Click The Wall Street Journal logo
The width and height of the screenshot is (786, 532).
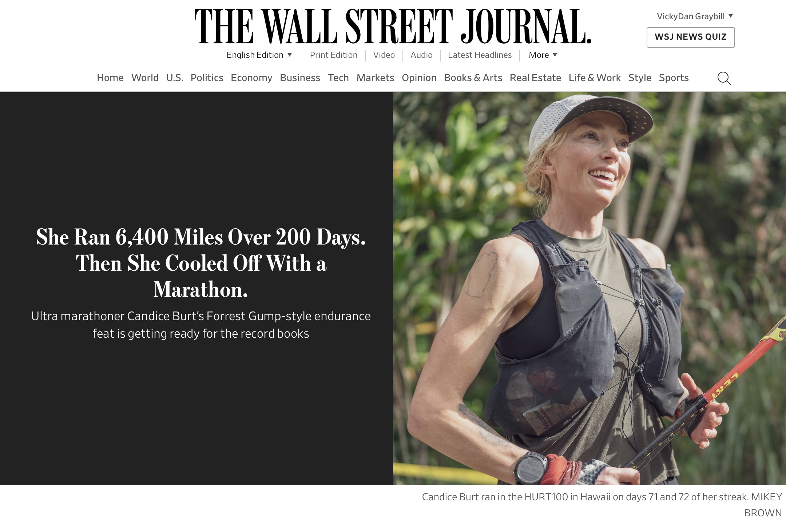click(x=393, y=26)
